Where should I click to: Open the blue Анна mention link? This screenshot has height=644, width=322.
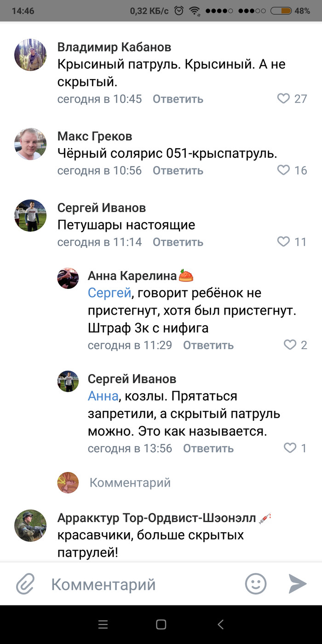point(103,396)
